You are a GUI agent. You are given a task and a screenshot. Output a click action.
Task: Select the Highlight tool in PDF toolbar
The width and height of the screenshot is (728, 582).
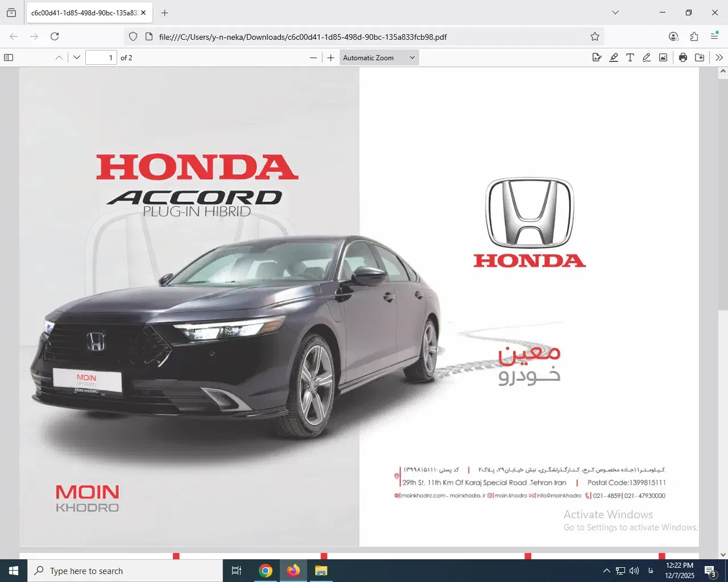point(614,57)
